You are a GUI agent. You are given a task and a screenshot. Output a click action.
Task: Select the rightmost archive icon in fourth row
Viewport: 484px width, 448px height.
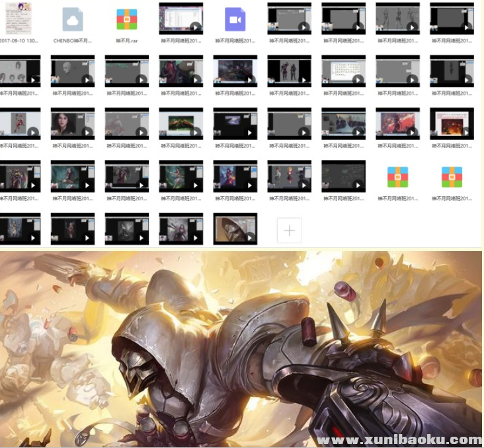[x=452, y=176]
